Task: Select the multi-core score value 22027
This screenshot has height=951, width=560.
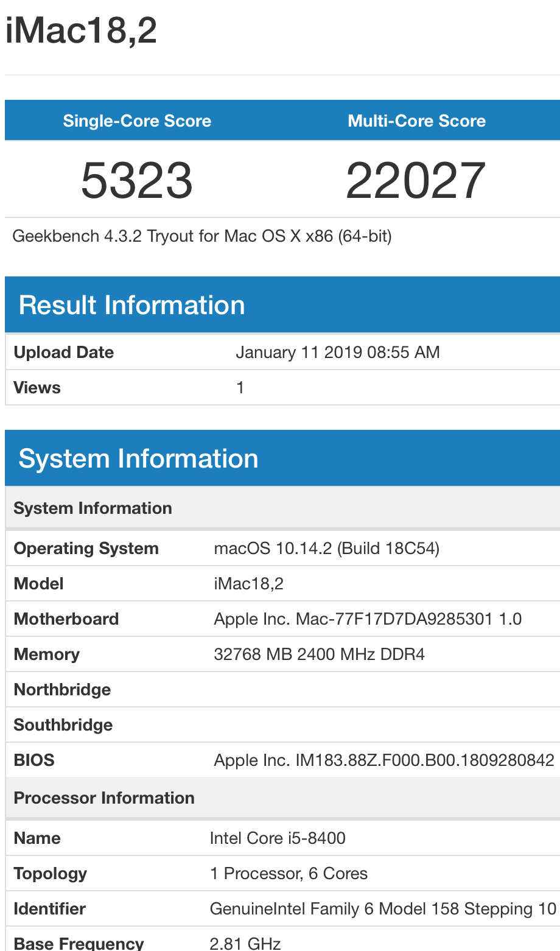Action: [416, 180]
